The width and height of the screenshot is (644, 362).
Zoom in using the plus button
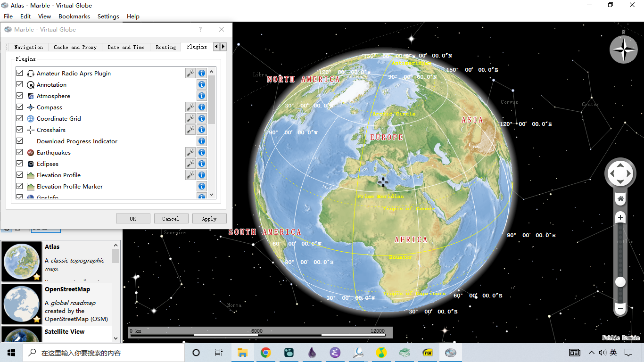620,217
